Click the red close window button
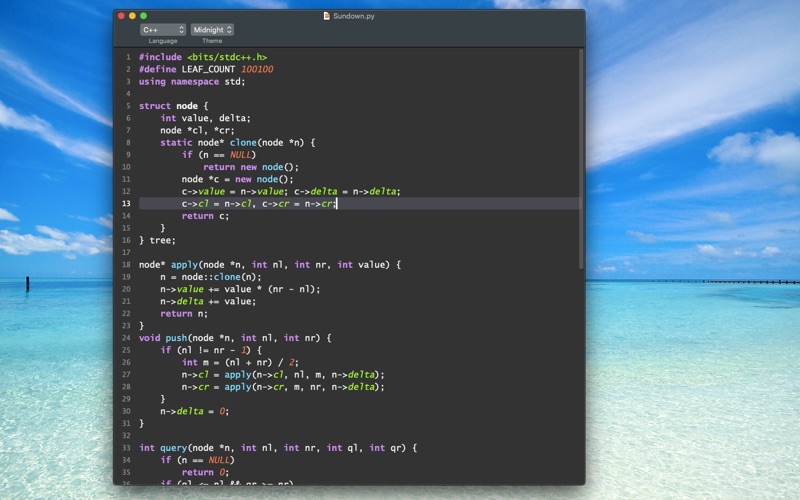Image resolution: width=800 pixels, height=500 pixels. pyautogui.click(x=121, y=16)
